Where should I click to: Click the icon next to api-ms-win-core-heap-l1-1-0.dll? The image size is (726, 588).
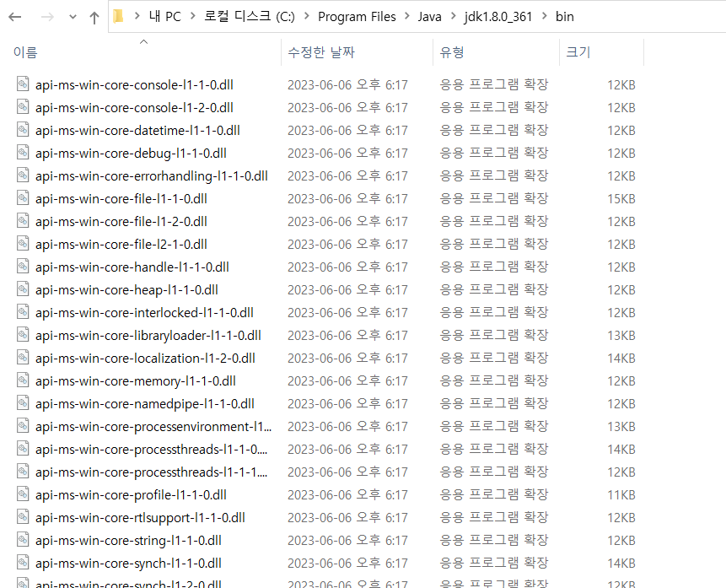coord(23,289)
